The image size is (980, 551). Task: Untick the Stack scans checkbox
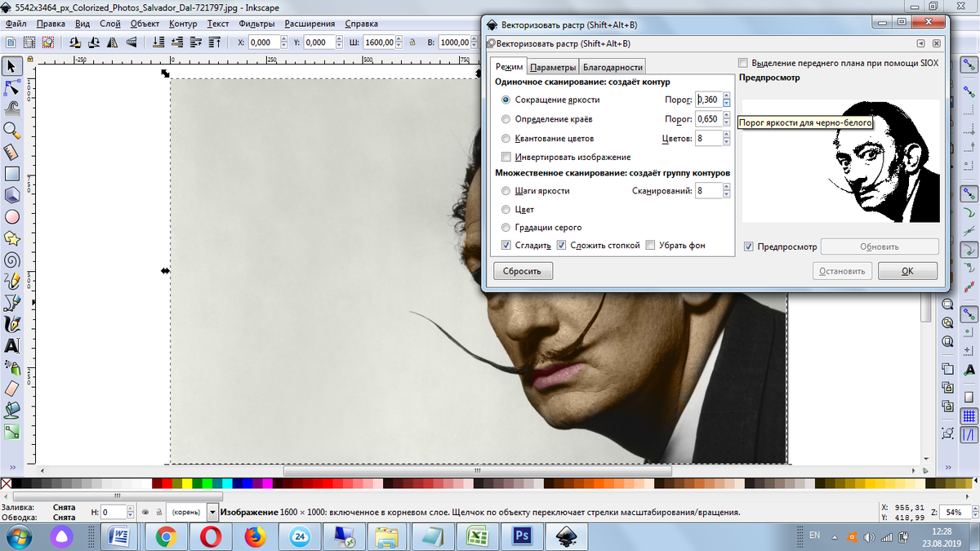(x=561, y=245)
